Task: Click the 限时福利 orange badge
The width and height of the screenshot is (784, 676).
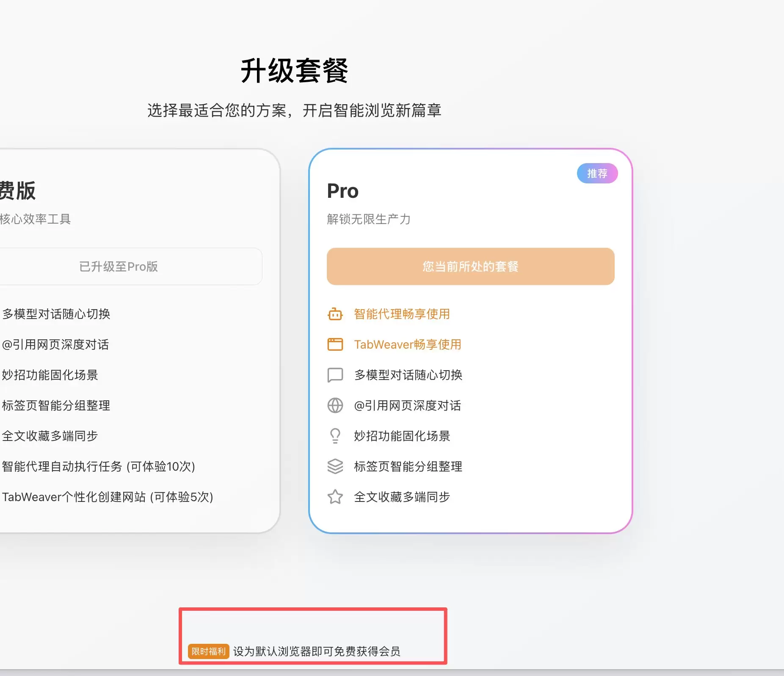Action: tap(208, 652)
